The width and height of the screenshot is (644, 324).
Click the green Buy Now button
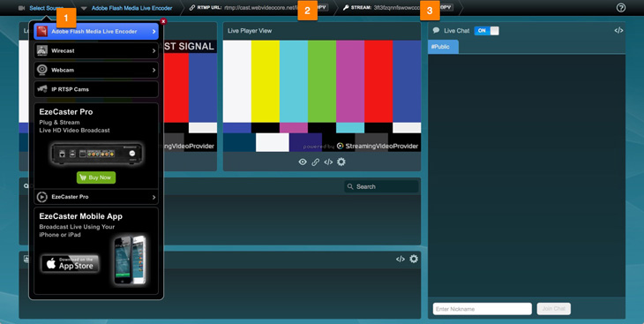[x=96, y=177]
